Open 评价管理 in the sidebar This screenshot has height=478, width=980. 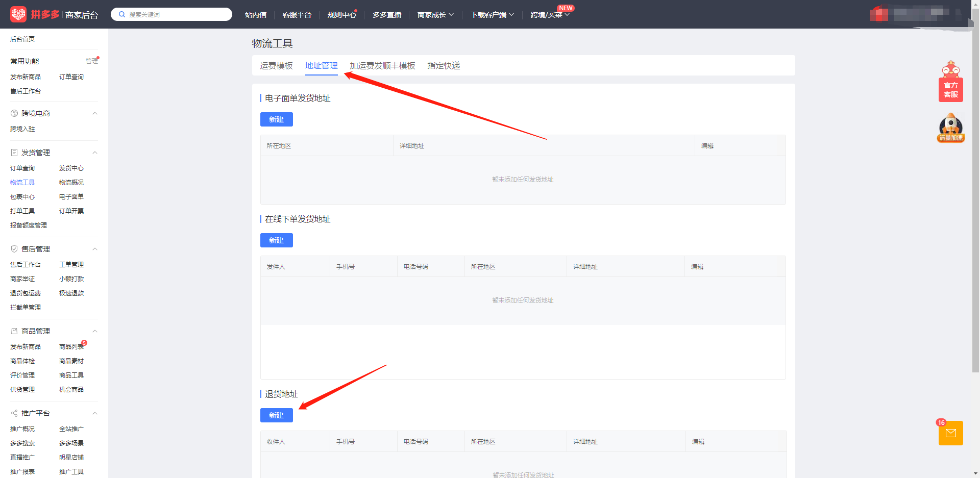coord(22,375)
